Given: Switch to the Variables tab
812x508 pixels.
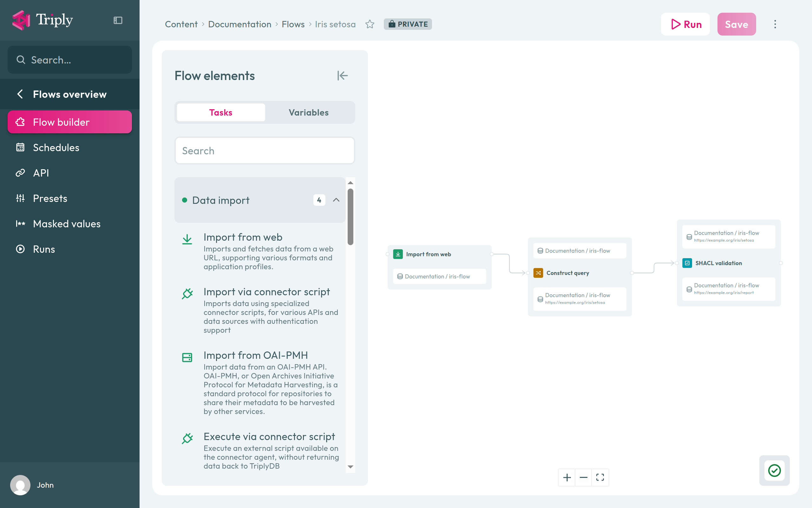Looking at the screenshot, I should (309, 112).
